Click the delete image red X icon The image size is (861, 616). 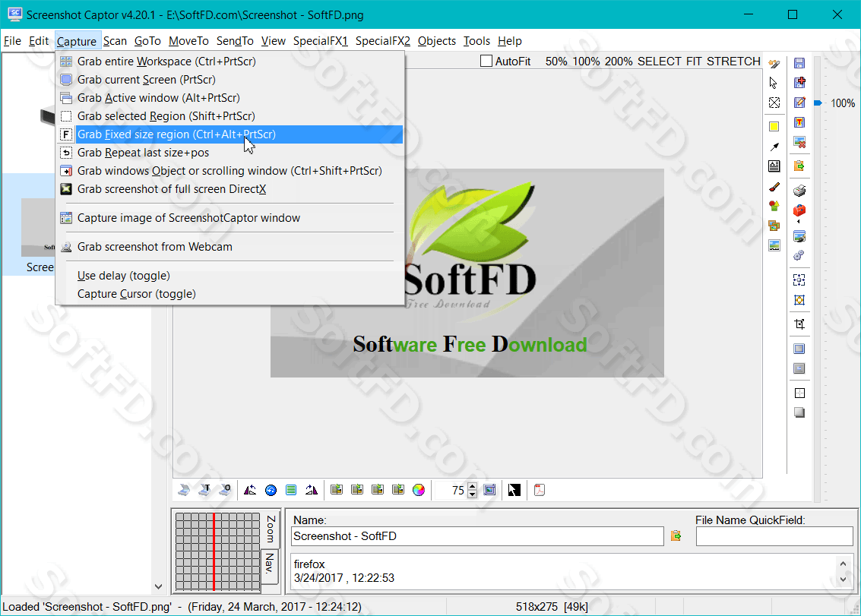[x=799, y=142]
